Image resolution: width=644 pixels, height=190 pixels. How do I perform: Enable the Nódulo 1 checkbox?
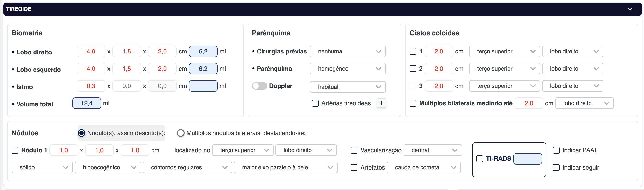[x=15, y=150]
